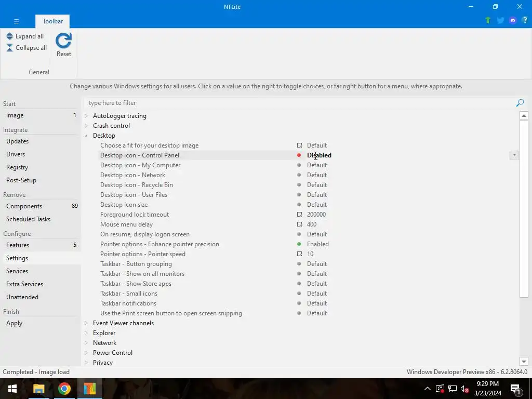The image size is (532, 399).
Task: Open the Discord icon
Action: point(513,20)
